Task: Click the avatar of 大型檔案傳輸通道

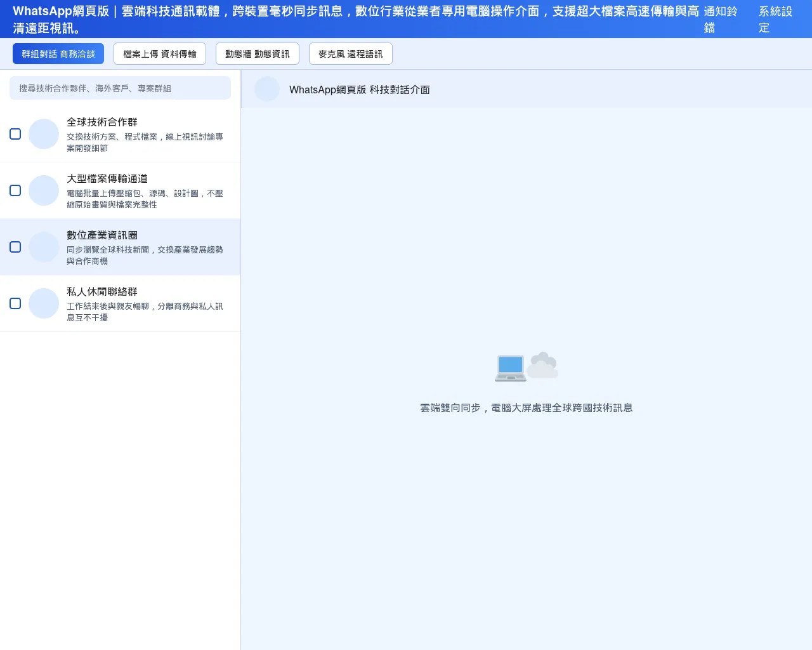Action: pyautogui.click(x=44, y=190)
